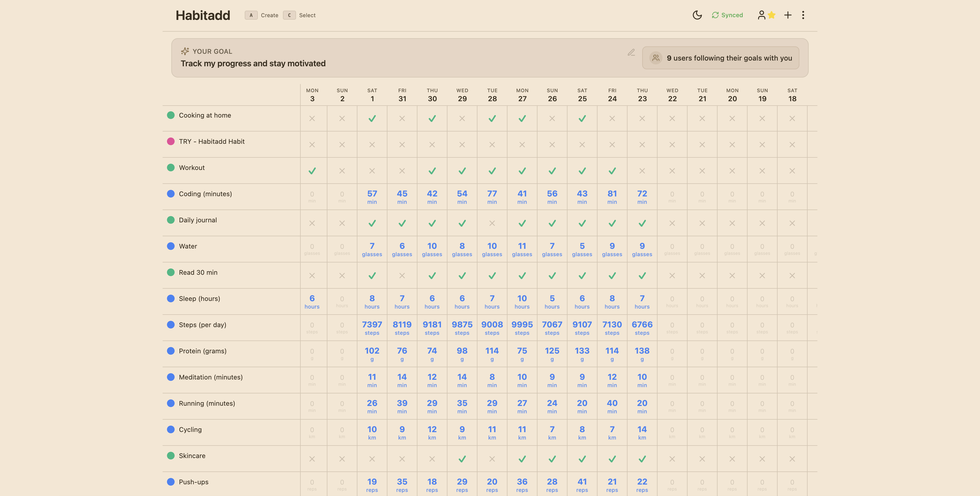Mark Workout as done for Sun 2

[x=342, y=171]
